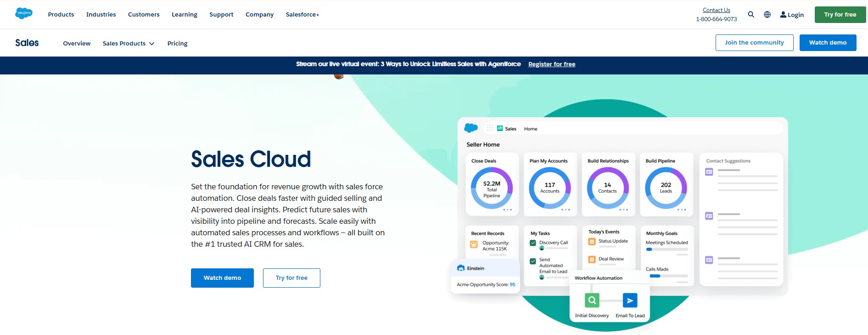Click the 117 Accounts donut chart

pyautogui.click(x=550, y=188)
